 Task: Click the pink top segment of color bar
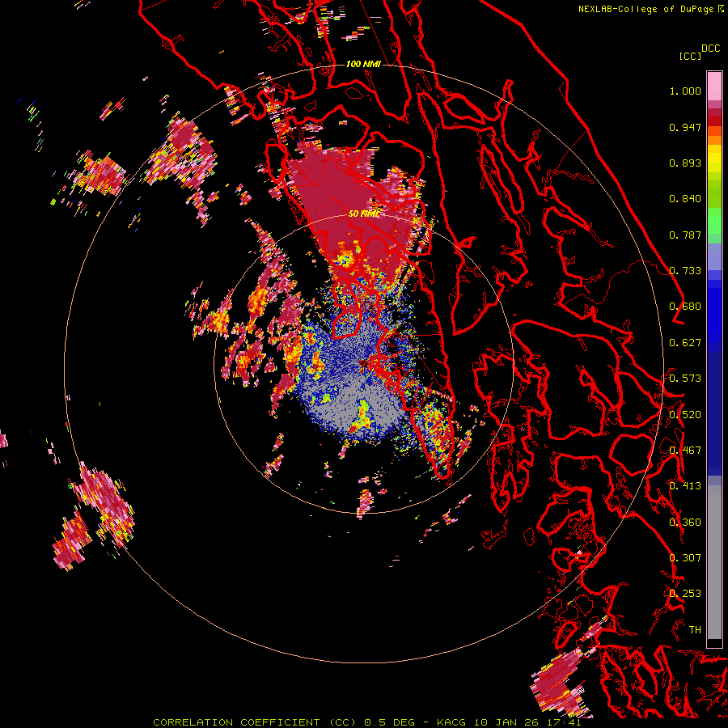point(714,86)
